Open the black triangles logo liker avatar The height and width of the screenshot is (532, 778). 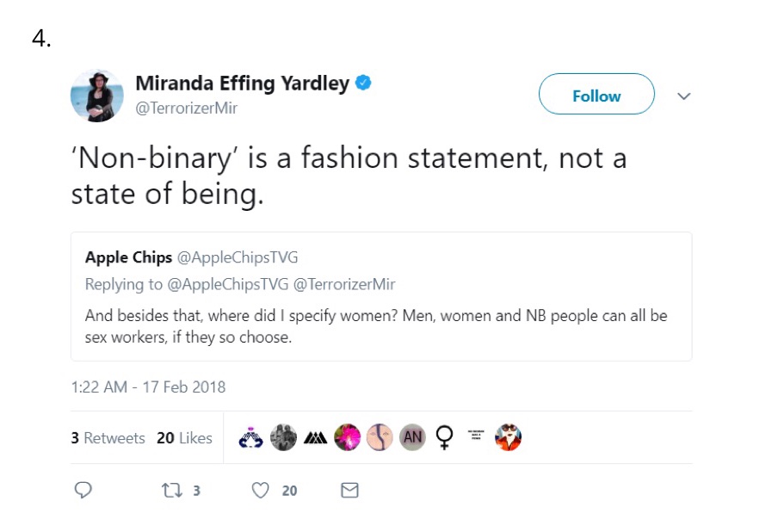point(315,437)
